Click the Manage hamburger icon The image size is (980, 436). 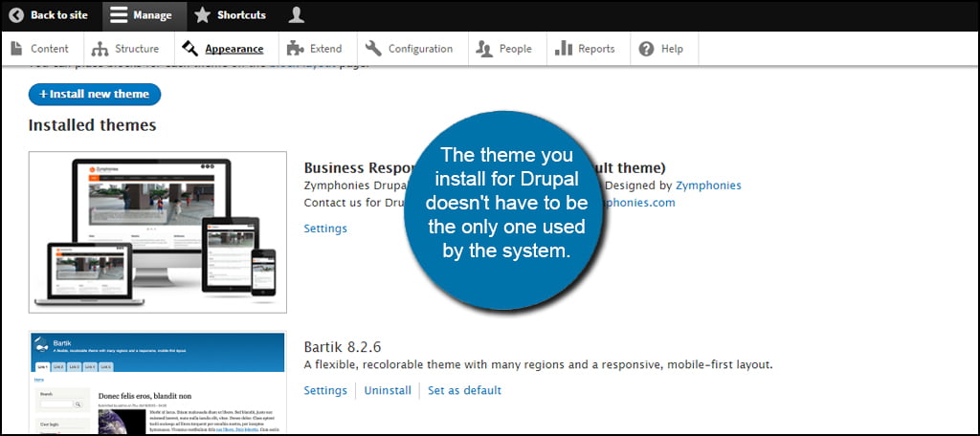pos(120,15)
